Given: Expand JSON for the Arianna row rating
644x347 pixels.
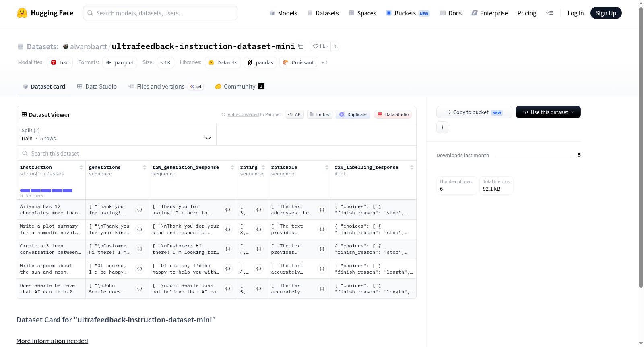Looking at the screenshot, I should pyautogui.click(x=259, y=210).
